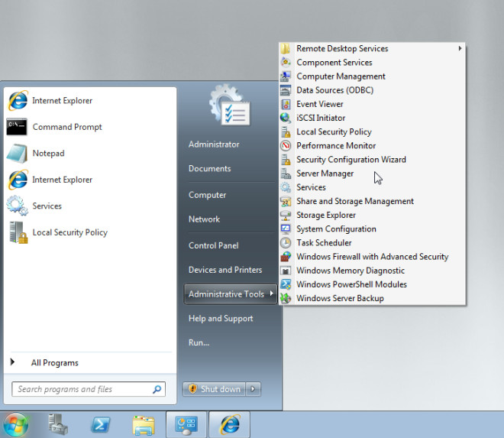Open shutdown options arrow next to Shut down
Image resolution: width=504 pixels, height=438 pixels.
[254, 389]
